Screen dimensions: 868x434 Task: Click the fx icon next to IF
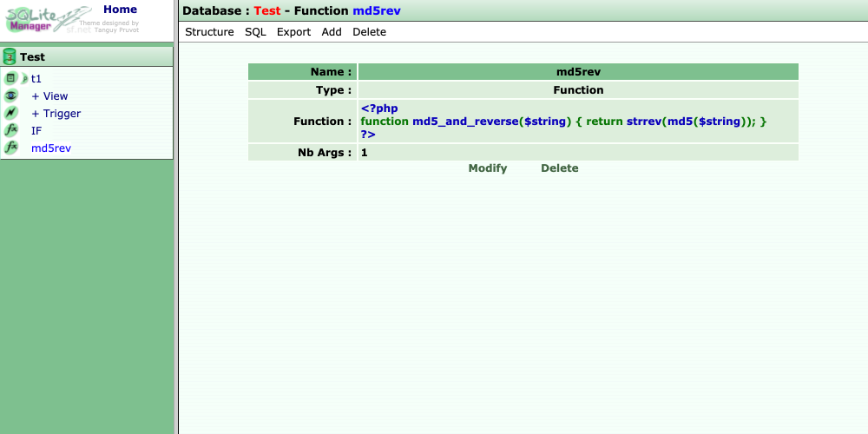10,131
